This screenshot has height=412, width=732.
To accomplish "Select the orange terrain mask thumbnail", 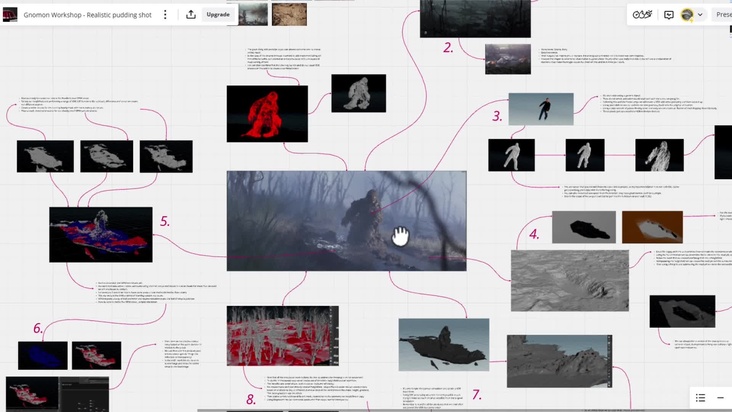I will coord(651,227).
